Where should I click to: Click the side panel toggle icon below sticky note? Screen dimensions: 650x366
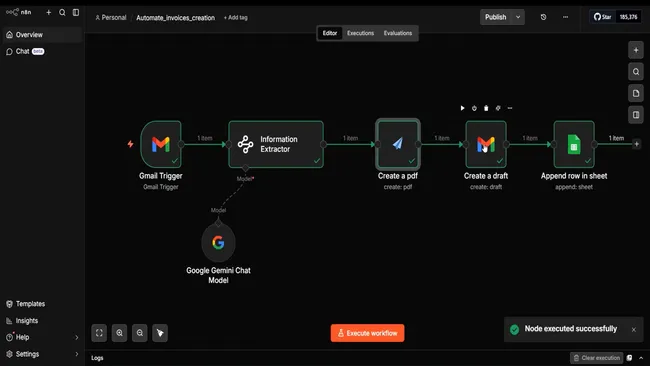[x=635, y=115]
